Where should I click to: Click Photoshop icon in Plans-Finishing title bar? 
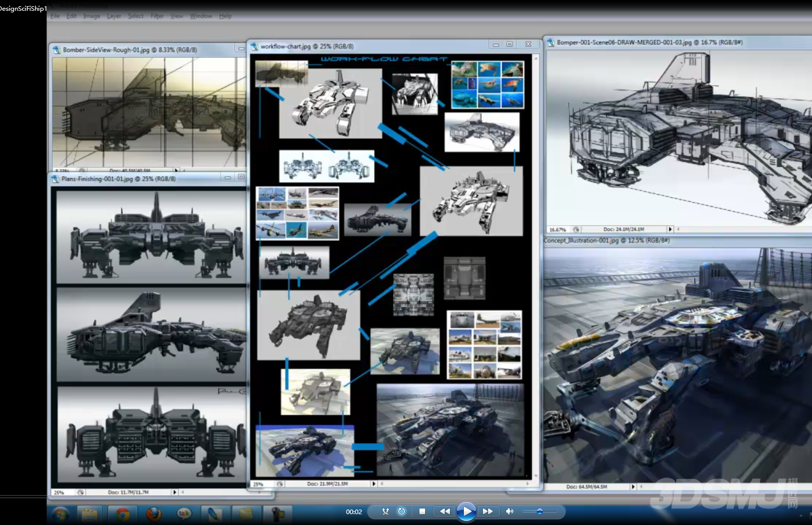(55, 179)
